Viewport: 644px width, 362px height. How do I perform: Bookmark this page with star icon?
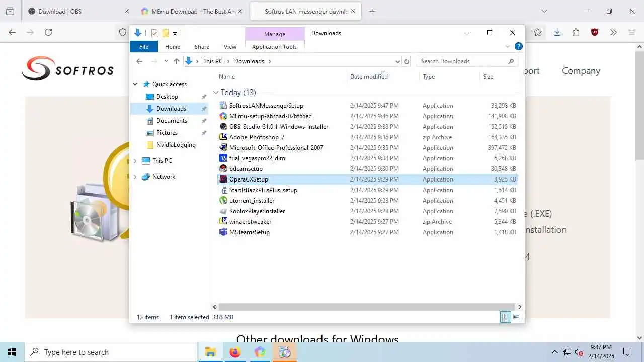point(538,32)
